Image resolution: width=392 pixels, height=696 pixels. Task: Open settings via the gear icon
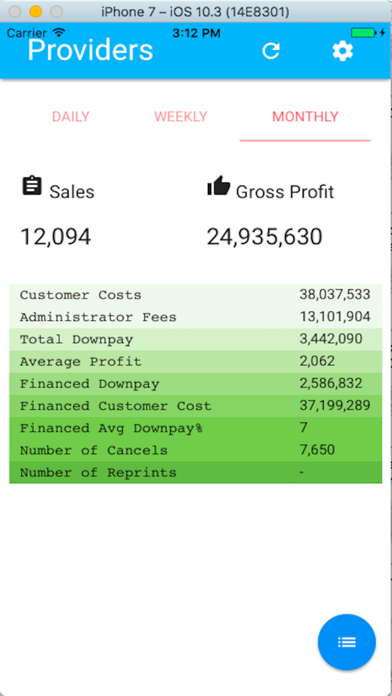pos(343,51)
